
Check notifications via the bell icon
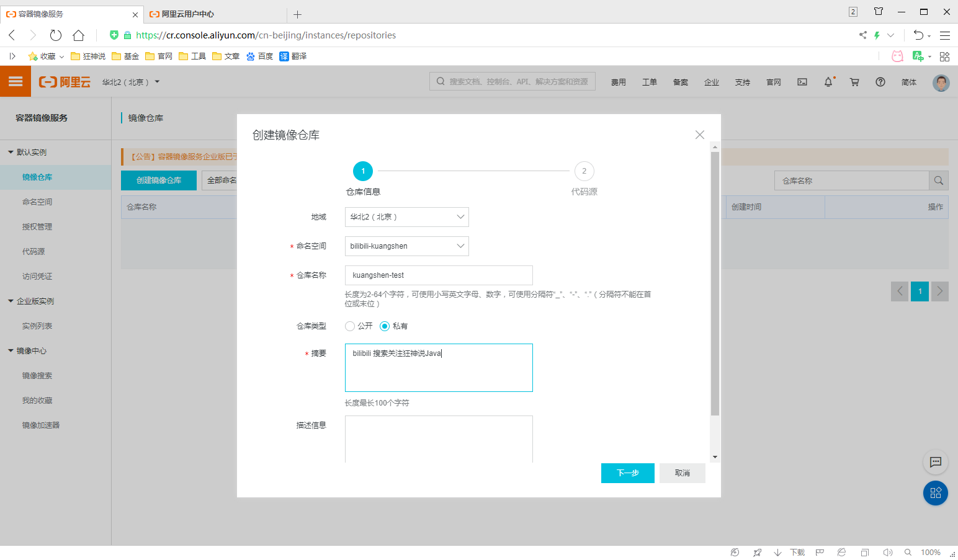828,81
